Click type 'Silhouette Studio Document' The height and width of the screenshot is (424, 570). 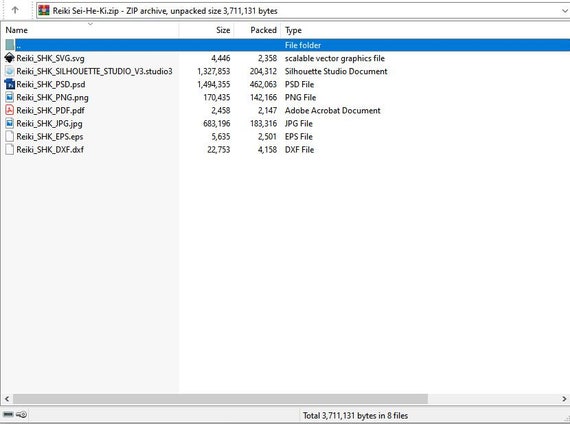click(x=336, y=71)
